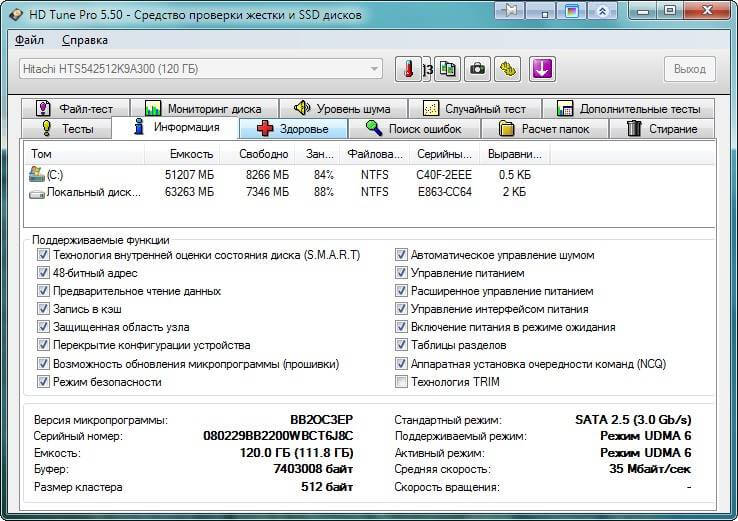Image resolution: width=738 pixels, height=521 pixels.
Task: Click the copy to clipboard icon
Action: tap(446, 69)
